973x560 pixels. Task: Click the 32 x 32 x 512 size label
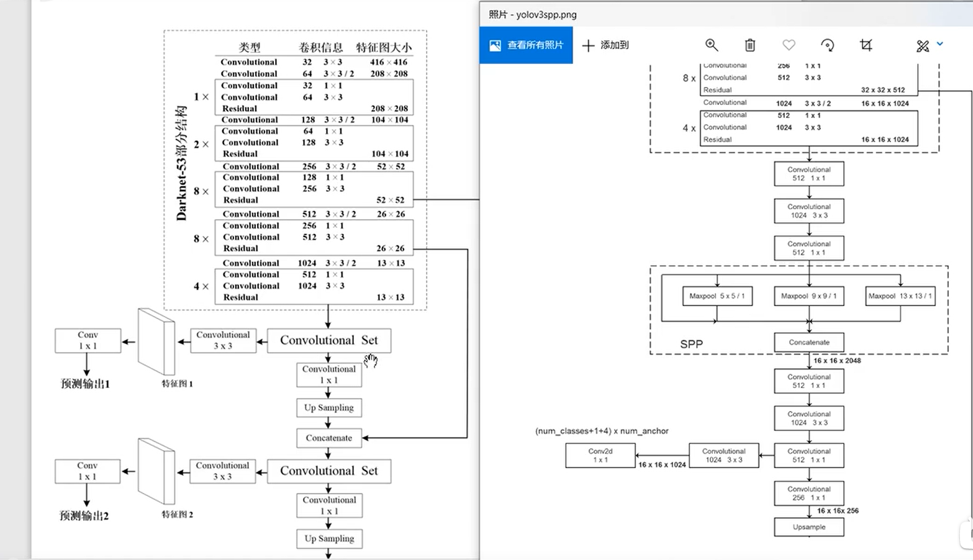883,90
